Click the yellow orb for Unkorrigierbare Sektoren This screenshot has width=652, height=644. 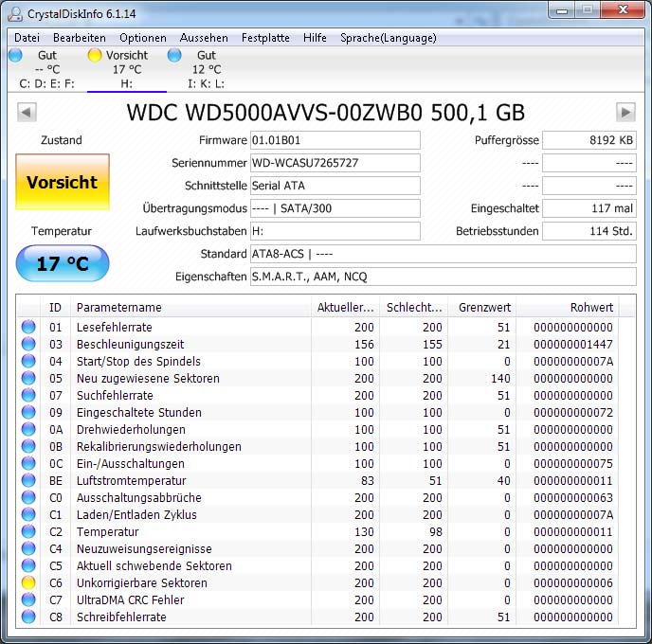coord(28,582)
